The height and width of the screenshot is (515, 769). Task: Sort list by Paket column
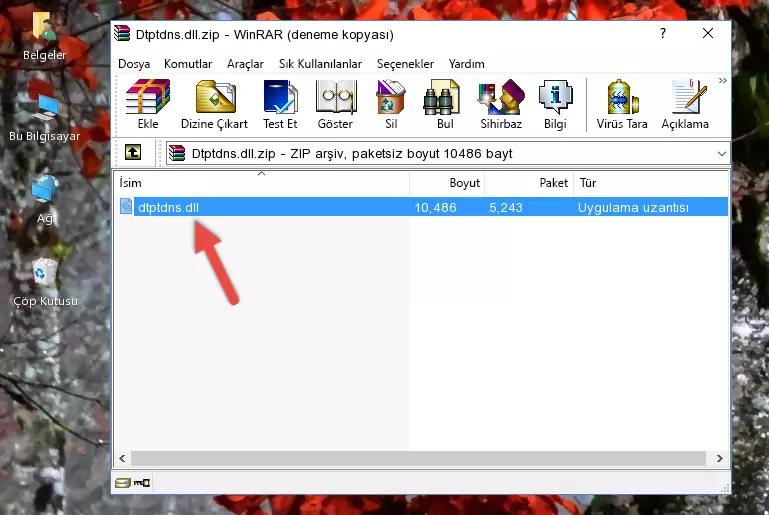tap(529, 183)
